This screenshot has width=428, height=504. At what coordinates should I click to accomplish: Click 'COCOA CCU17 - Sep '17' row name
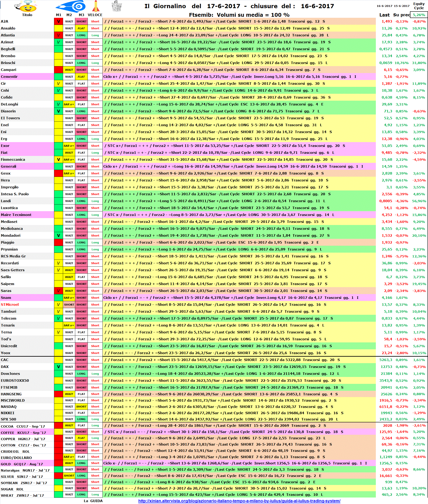click(23, 426)
